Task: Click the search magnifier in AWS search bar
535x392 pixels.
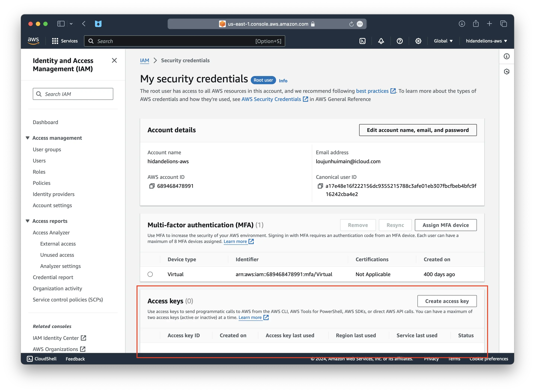Action: click(91, 41)
